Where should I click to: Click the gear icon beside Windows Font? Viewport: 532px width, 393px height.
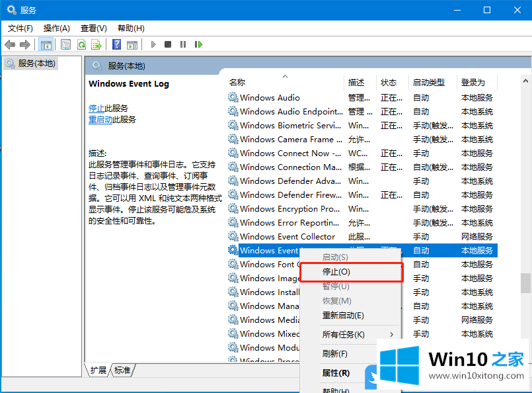pos(233,264)
